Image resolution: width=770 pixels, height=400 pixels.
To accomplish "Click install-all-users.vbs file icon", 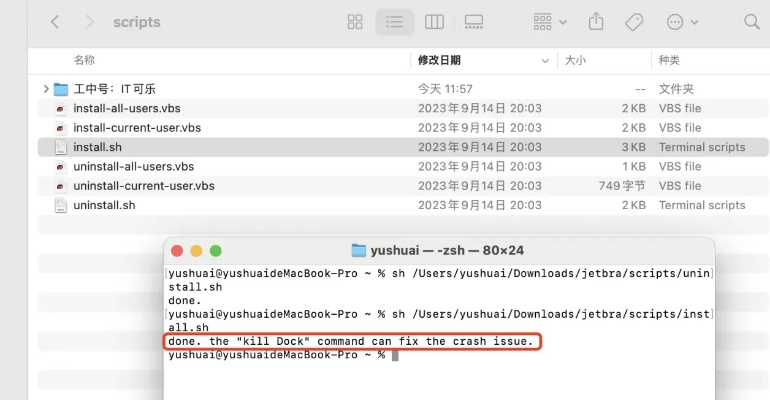I will (60, 108).
